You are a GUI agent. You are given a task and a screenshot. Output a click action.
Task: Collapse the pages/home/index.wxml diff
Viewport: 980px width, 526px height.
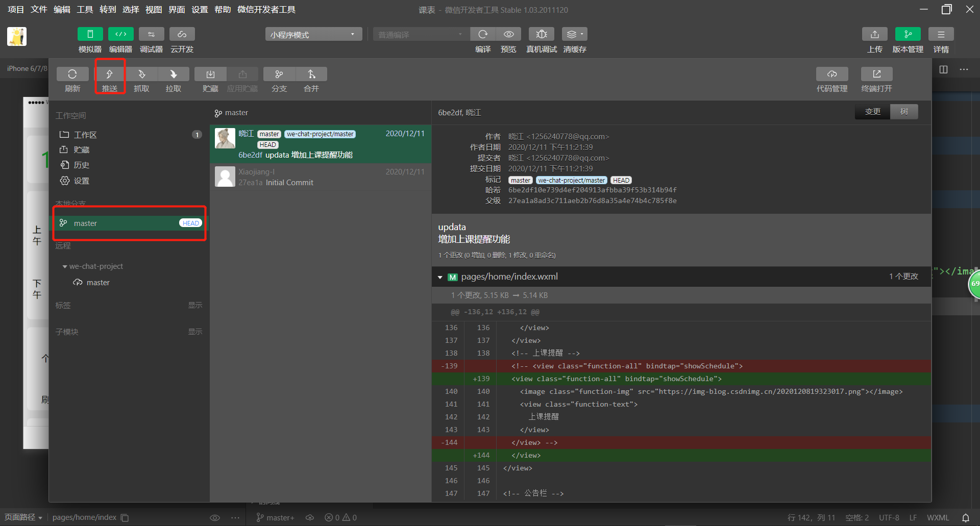tap(440, 277)
